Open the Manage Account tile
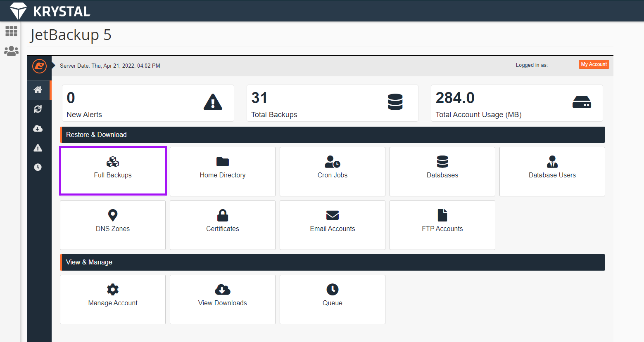Viewport: 644px width, 342px height. pyautogui.click(x=113, y=300)
